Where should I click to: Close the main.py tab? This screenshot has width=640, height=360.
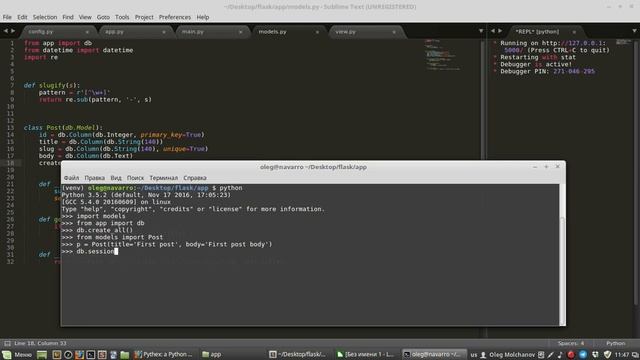(x=240, y=32)
